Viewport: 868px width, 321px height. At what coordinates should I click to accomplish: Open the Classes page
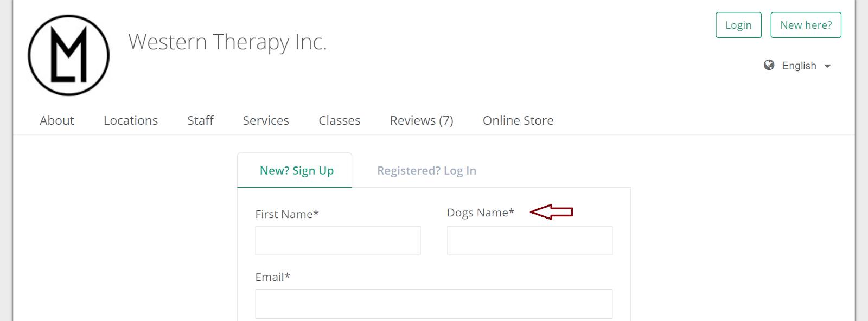(339, 120)
